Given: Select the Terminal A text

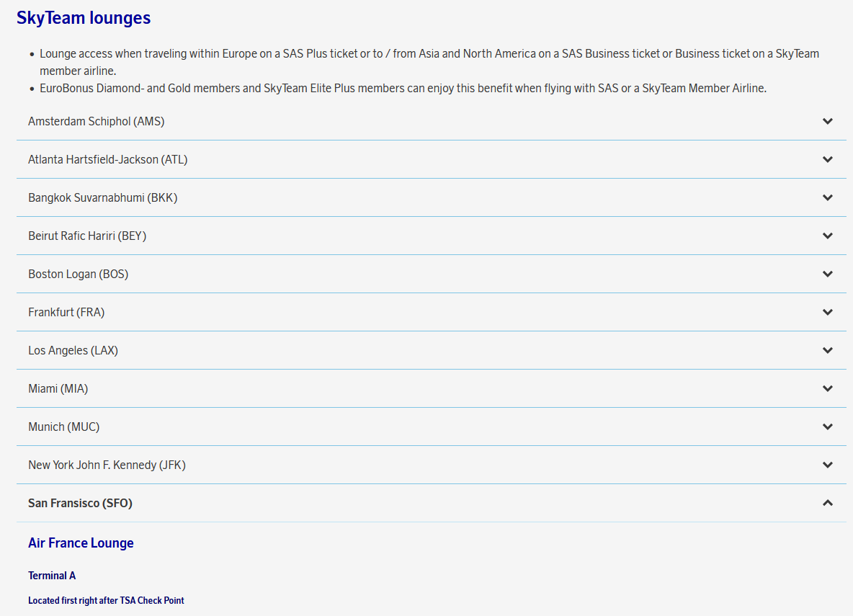Looking at the screenshot, I should (52, 576).
